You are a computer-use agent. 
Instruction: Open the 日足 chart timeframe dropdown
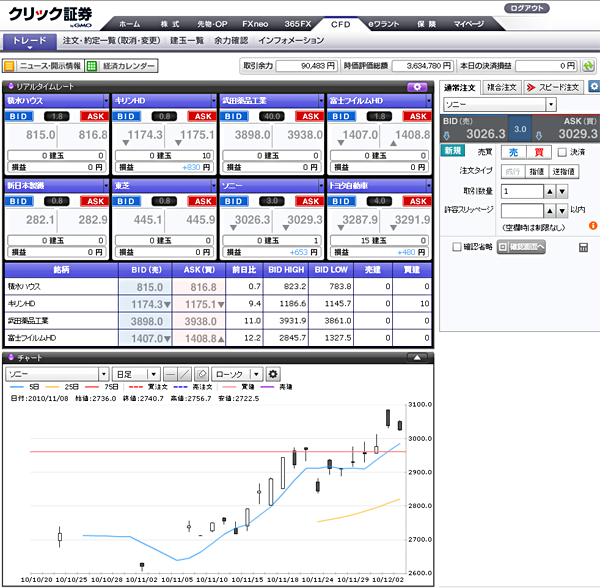click(136, 374)
